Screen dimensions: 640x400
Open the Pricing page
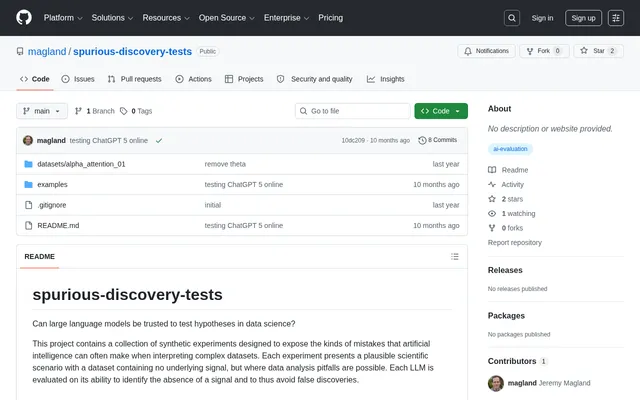pyautogui.click(x=331, y=18)
